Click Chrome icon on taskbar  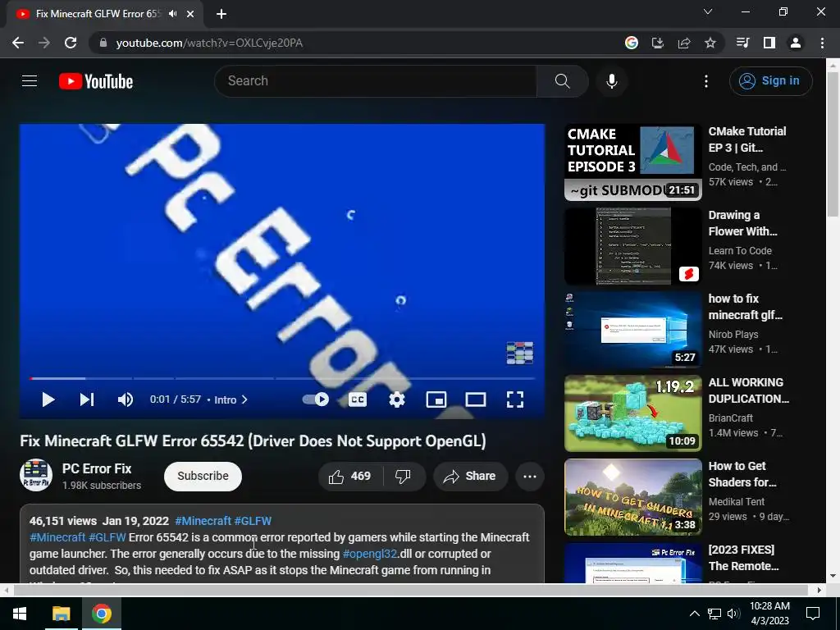pyautogui.click(x=102, y=614)
